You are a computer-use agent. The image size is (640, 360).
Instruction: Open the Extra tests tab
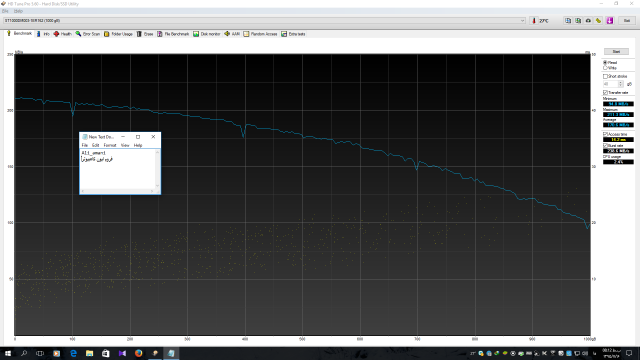293,34
